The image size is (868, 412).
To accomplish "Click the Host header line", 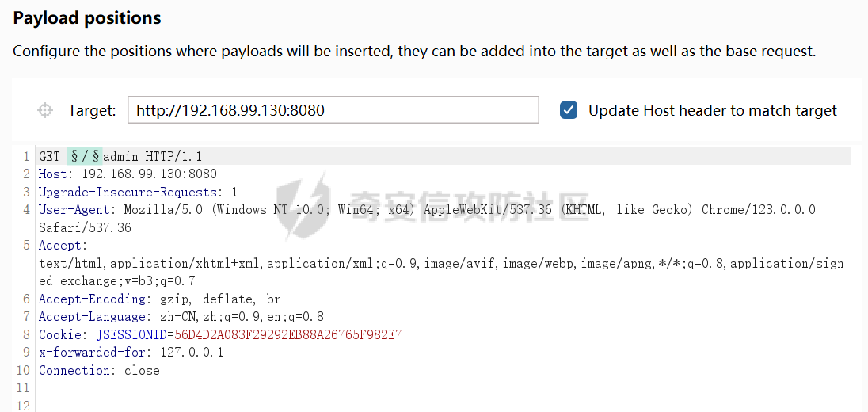I will point(127,174).
